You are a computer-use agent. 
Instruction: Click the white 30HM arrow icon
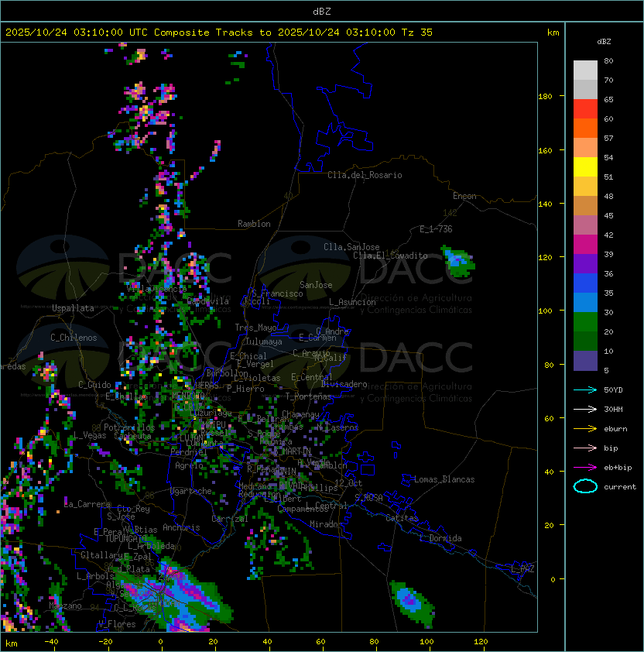tap(585, 409)
